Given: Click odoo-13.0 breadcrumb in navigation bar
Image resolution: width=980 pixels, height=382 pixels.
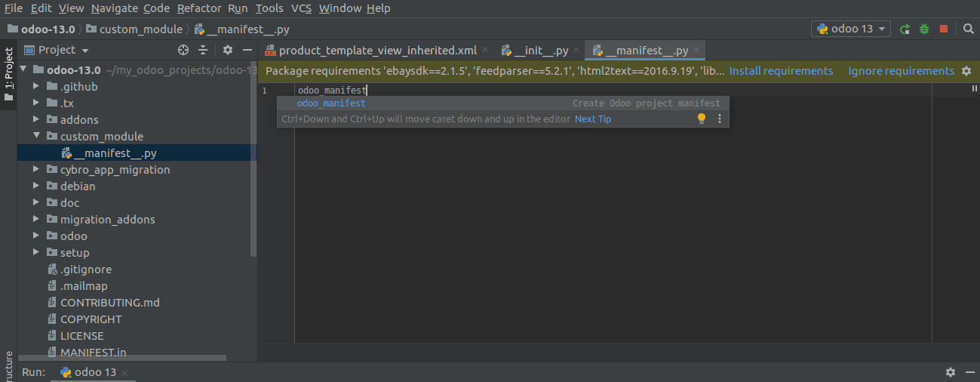Looking at the screenshot, I should point(41,29).
